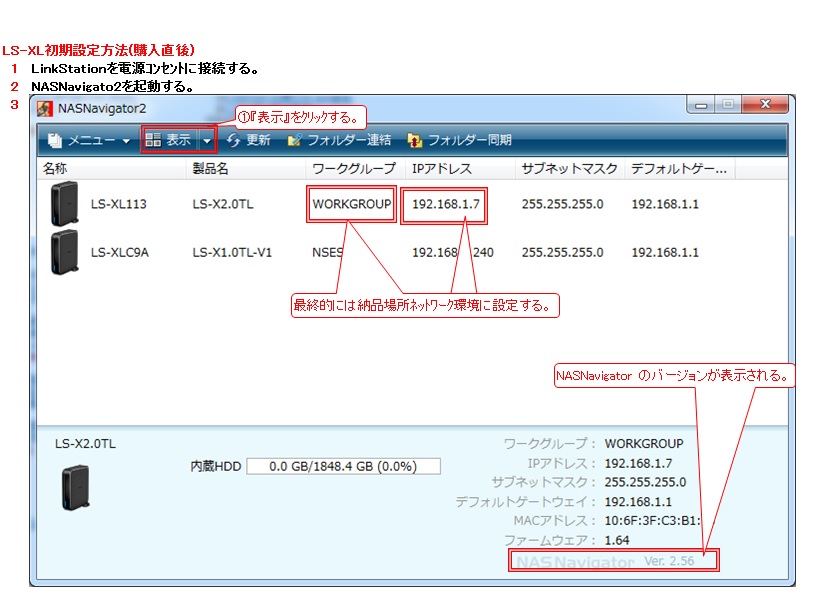
Task: Click the details IP address 192.168.1.7
Action: tap(638, 463)
